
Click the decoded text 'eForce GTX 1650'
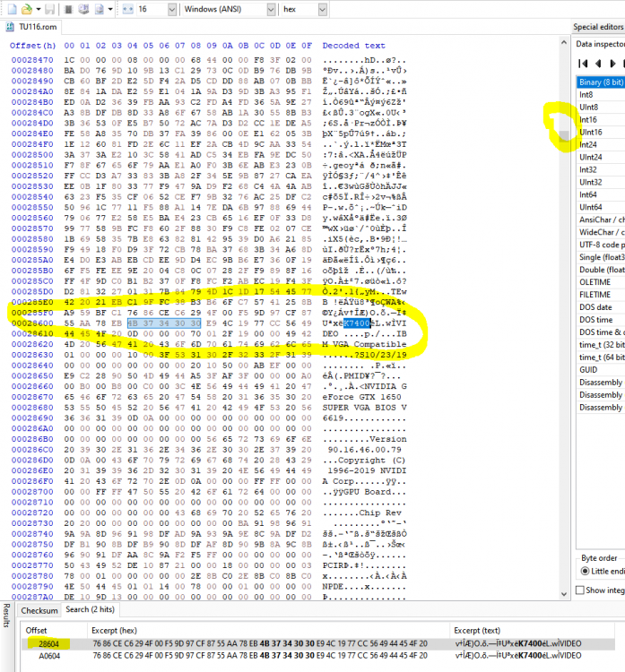(361, 397)
